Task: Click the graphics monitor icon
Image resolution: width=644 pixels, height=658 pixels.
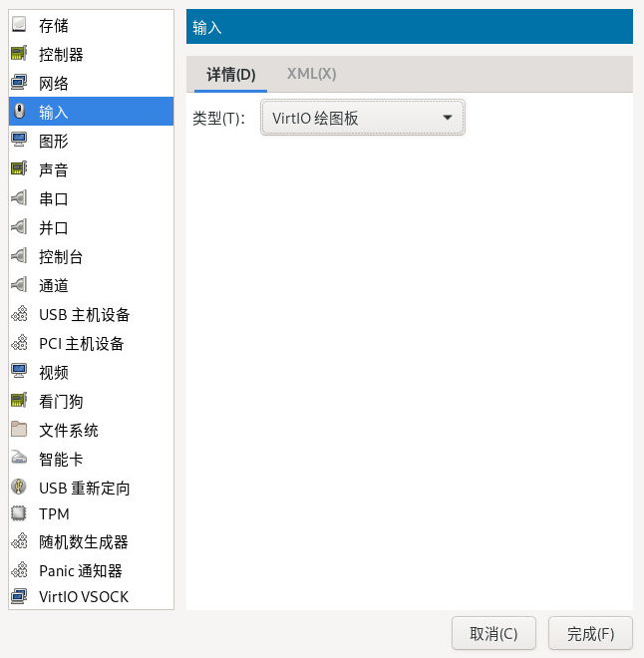Action: (19, 141)
